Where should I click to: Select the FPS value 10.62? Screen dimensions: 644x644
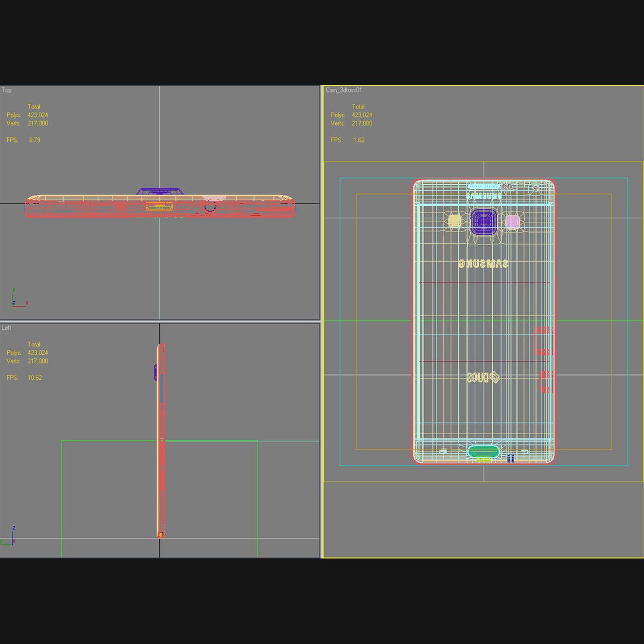(35, 378)
